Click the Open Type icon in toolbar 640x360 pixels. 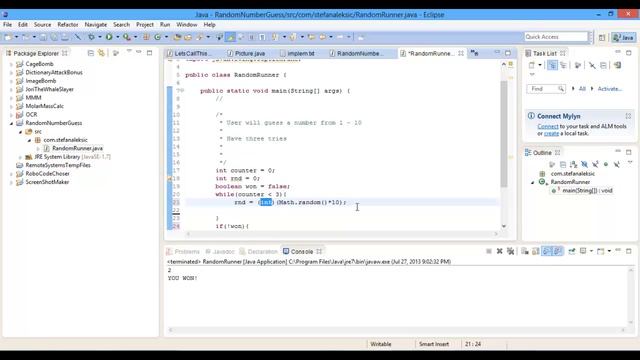[x=177, y=37]
